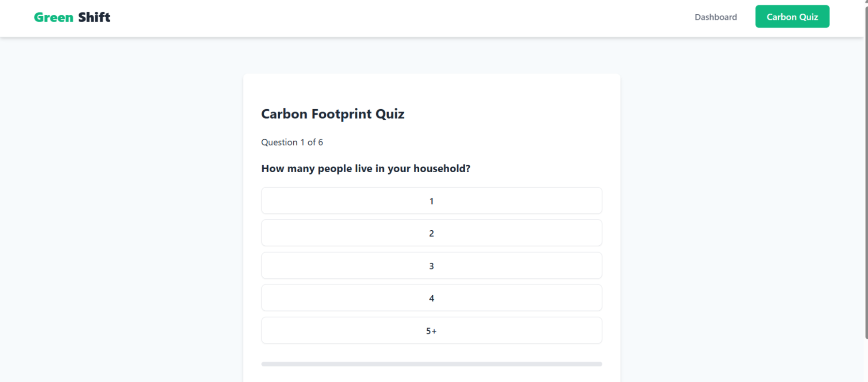Screen dimensions: 868x382
Task: Click the page vertical scrollbar
Action: coord(866,167)
